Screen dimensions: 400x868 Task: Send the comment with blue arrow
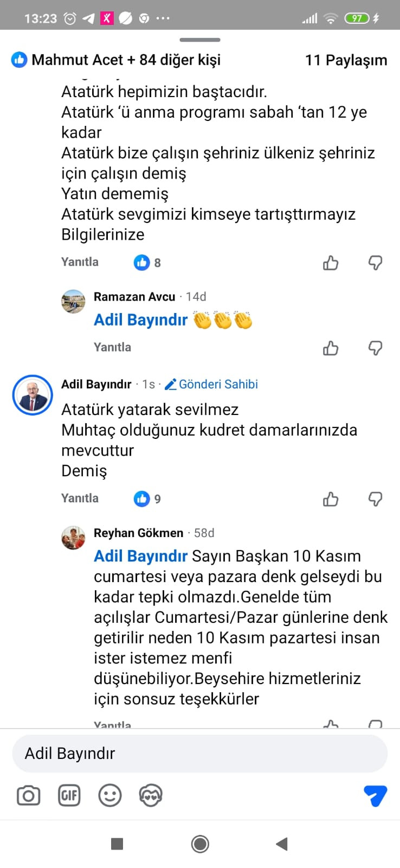(x=375, y=795)
